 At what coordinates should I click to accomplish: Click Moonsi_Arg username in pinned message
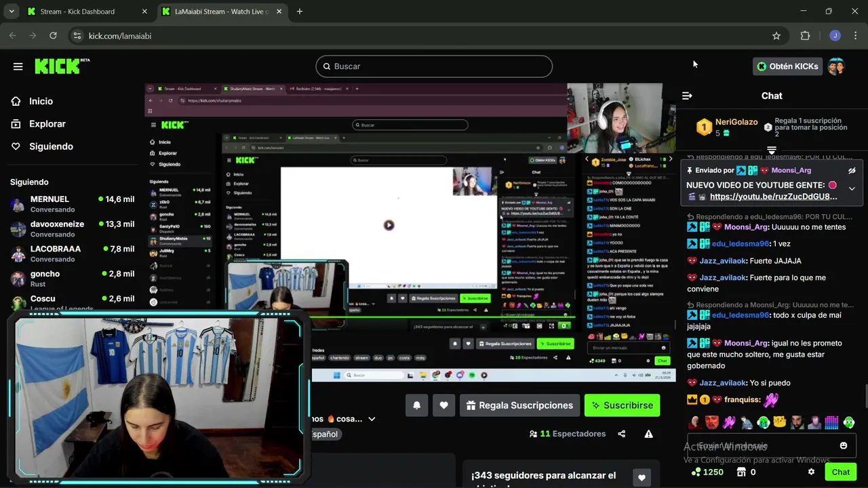pos(791,170)
